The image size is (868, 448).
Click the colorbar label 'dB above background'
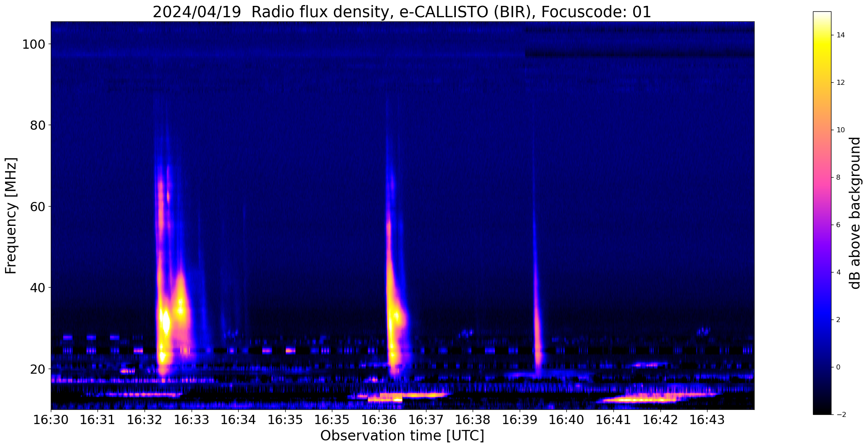coord(855,213)
